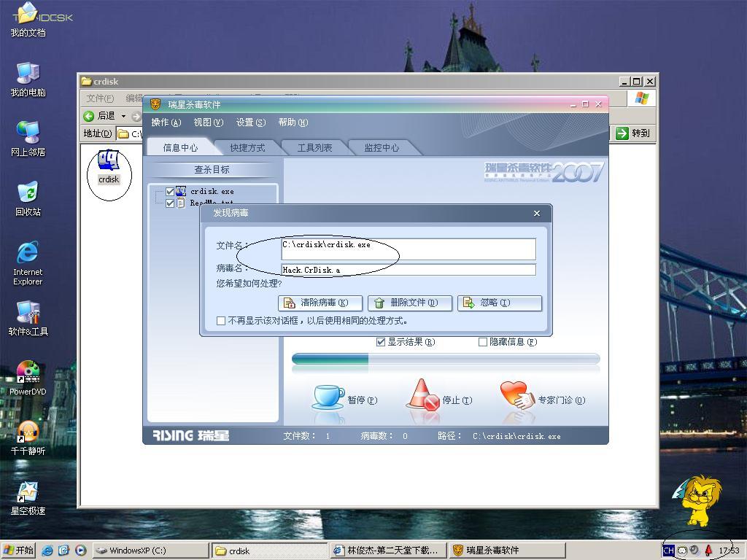Screen dimensions: 747x560
Task: Open 帮助(H) menu
Action: pyautogui.click(x=293, y=122)
